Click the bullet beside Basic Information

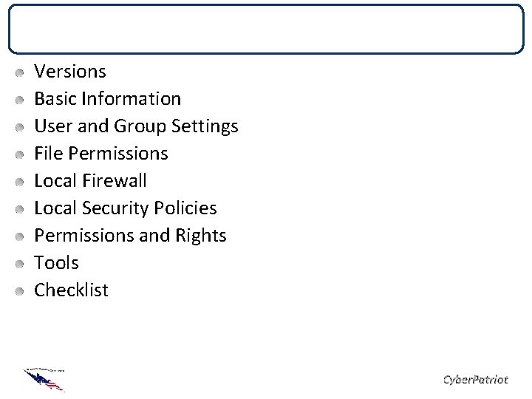pyautogui.click(x=20, y=100)
